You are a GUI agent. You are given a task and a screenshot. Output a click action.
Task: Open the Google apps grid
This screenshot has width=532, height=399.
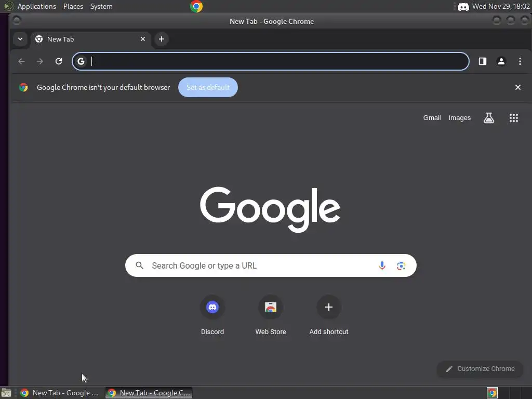click(x=514, y=118)
